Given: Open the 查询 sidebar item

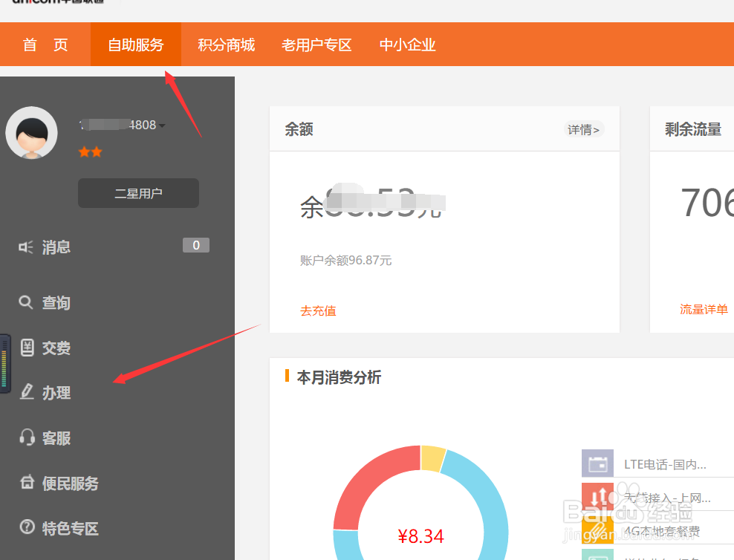Looking at the screenshot, I should (x=56, y=303).
